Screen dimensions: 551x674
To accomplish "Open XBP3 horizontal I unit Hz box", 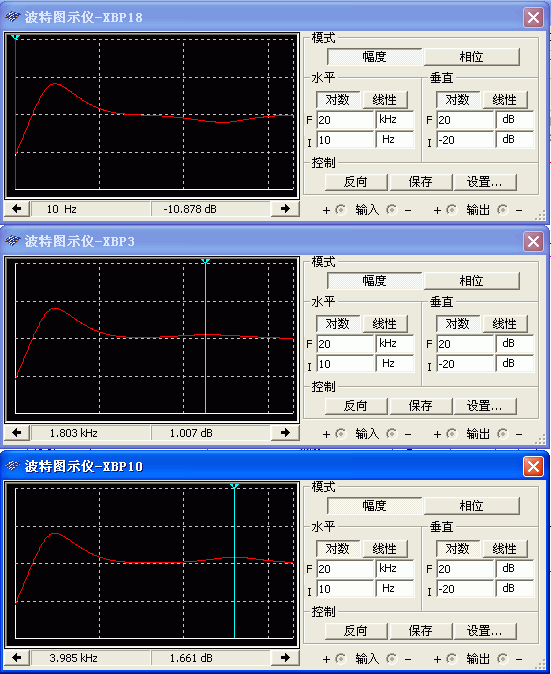I will [x=395, y=364].
